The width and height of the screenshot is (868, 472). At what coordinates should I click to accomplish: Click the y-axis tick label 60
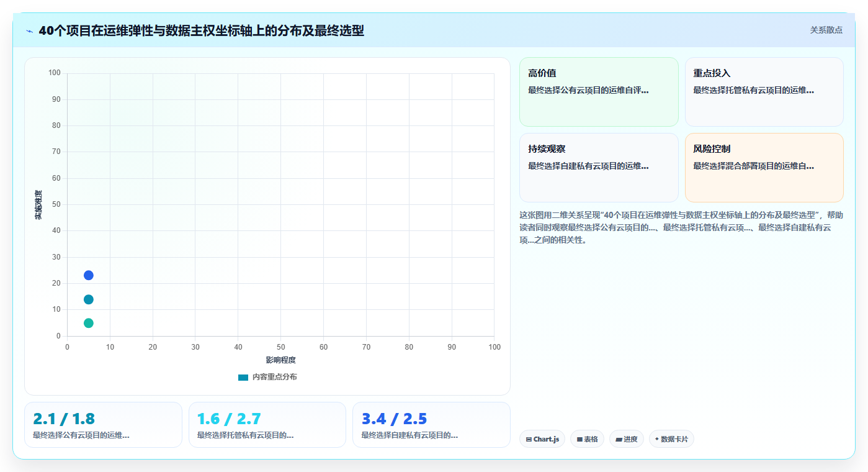(x=56, y=178)
